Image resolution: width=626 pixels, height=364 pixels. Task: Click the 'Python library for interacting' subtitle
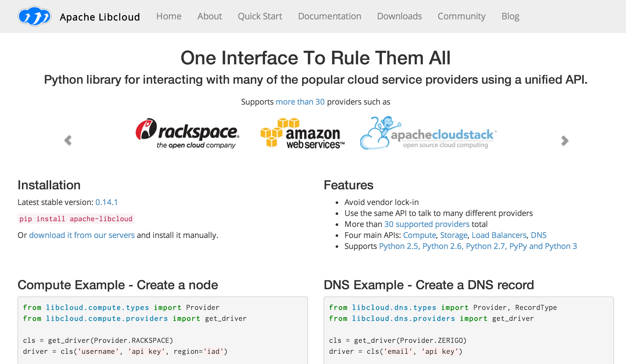click(315, 80)
